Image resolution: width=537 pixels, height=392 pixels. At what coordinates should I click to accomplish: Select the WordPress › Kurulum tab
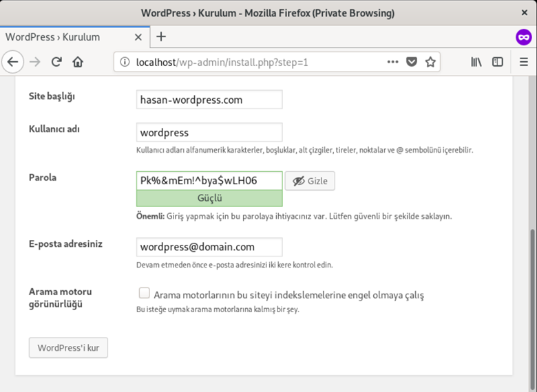point(74,37)
